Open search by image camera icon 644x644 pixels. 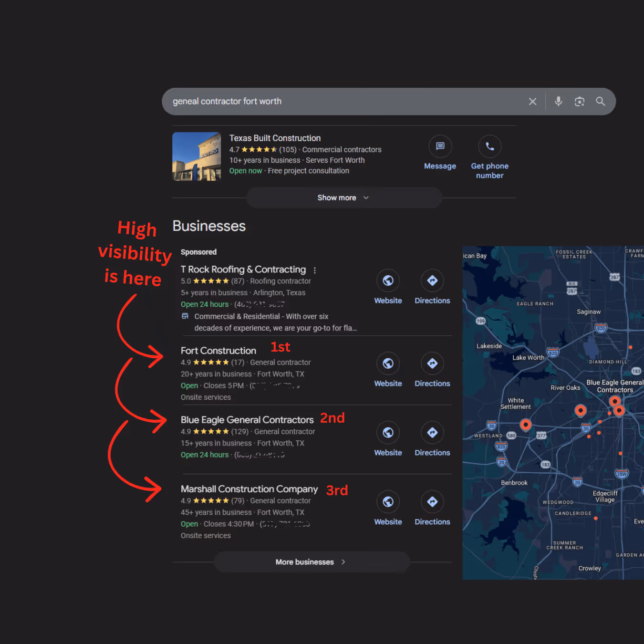tap(580, 102)
